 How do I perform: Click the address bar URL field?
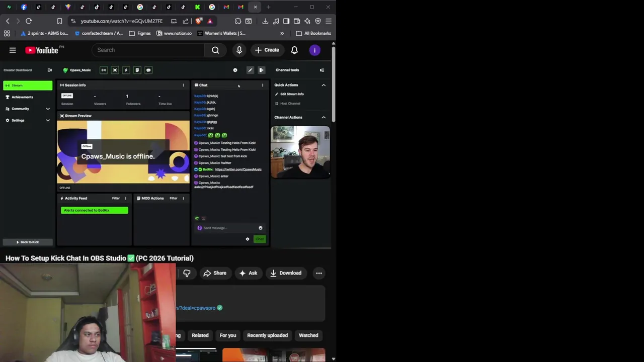pyautogui.click(x=122, y=21)
